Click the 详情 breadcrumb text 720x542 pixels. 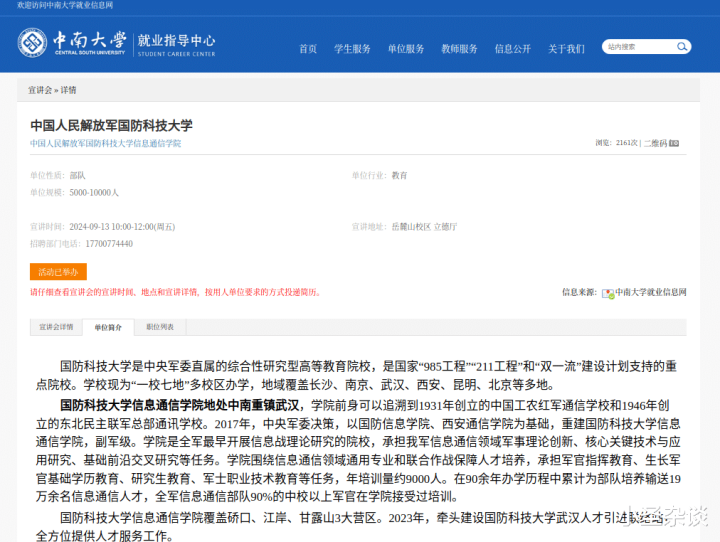tap(68, 90)
